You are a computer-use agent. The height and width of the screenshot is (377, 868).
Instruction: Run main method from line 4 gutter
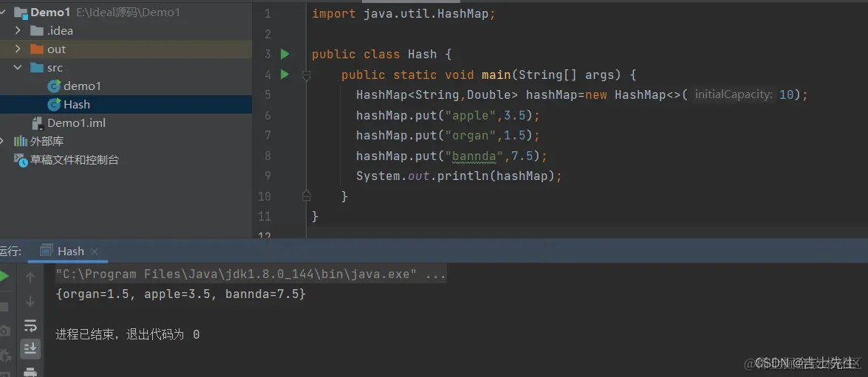(x=284, y=74)
